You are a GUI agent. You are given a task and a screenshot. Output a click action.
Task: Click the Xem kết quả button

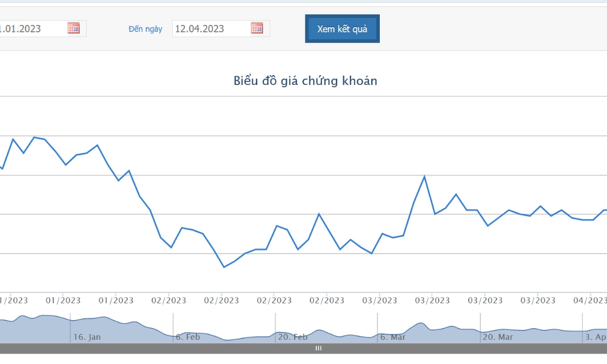(x=342, y=29)
